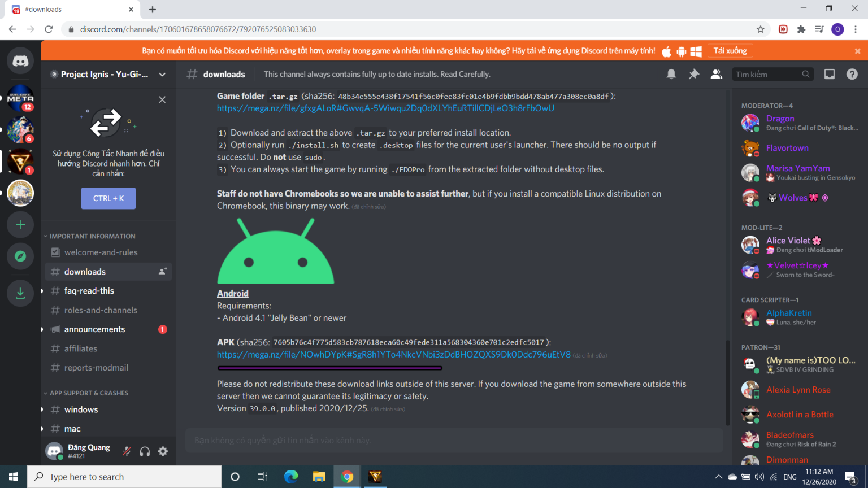Toggle deafen headphones
The image size is (868, 488).
(145, 451)
